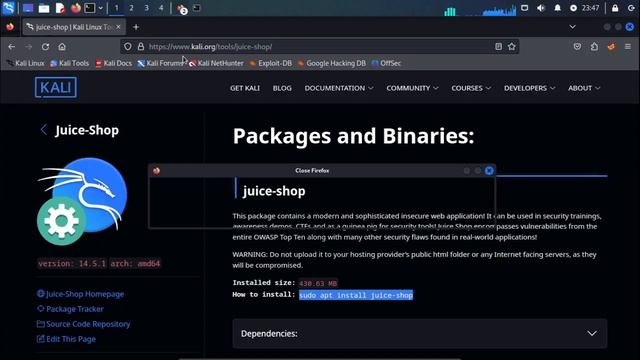
Task: Click the clock showing 23:47
Action: (590, 8)
